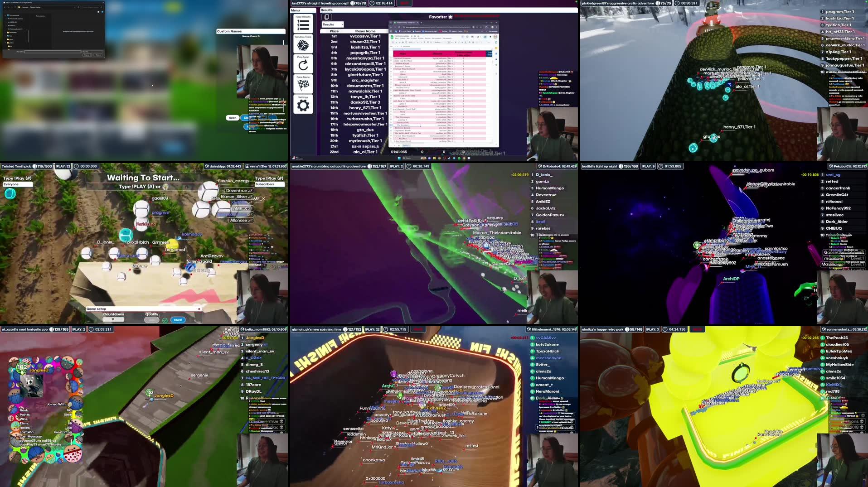
Task: Open the Race Results list icon
Action: click(x=303, y=25)
